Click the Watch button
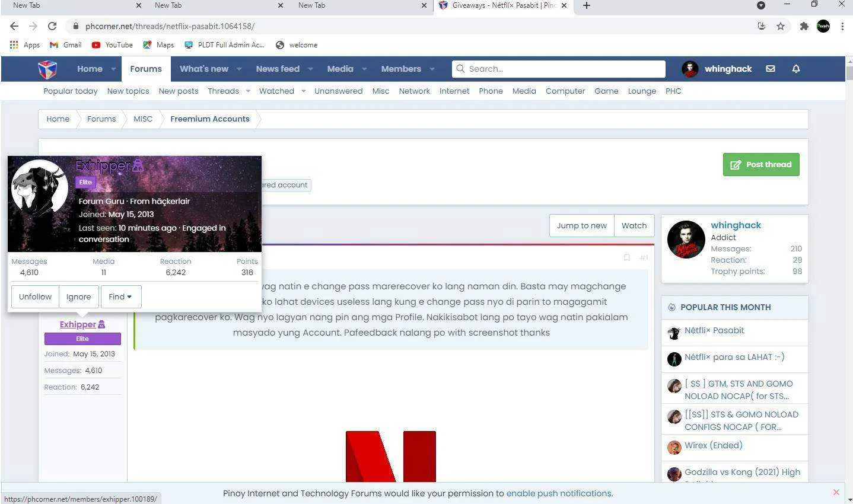853x504 pixels. coord(634,225)
